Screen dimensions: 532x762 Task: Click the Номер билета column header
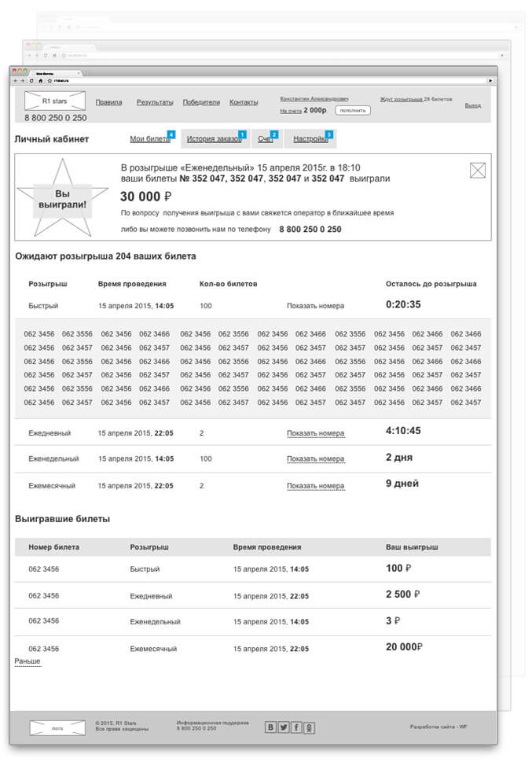[53, 547]
